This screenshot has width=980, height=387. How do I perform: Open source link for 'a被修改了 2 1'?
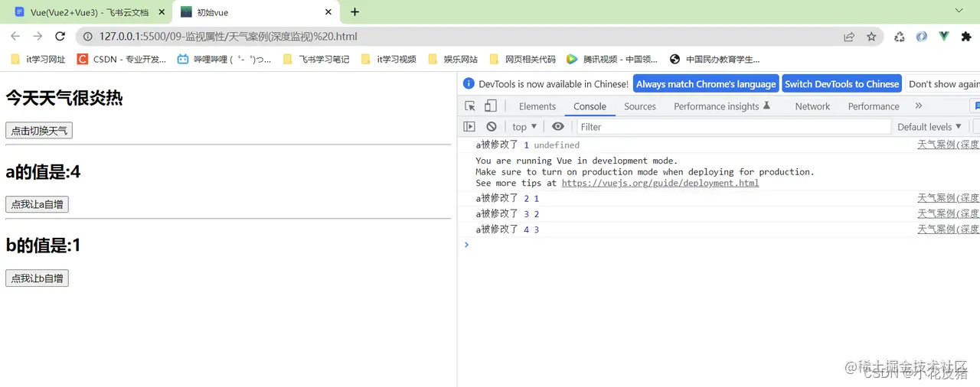(x=948, y=198)
